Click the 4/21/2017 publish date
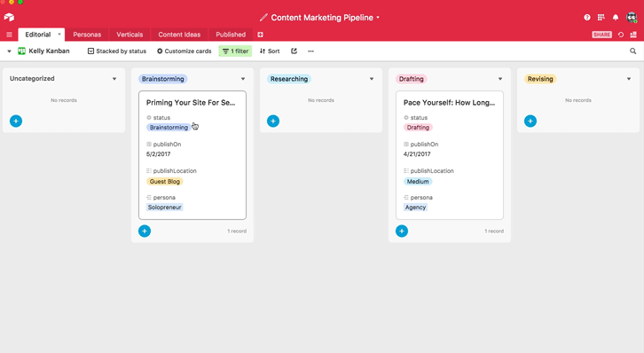Screen dimensions: 644x353 (x=417, y=154)
